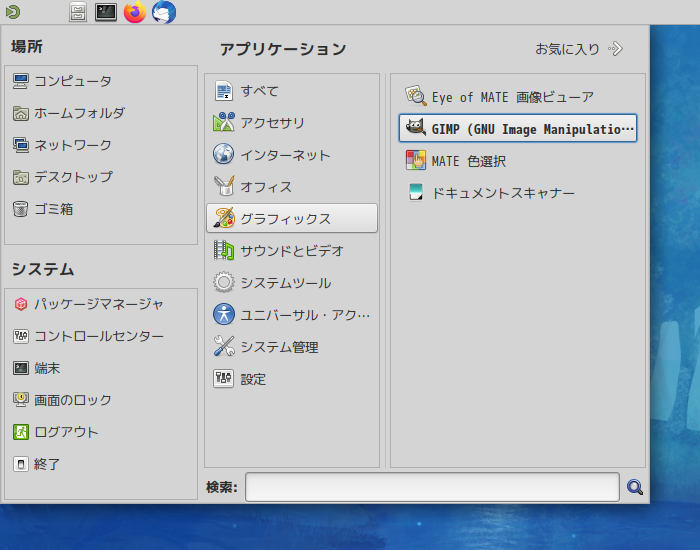Click the search magnifier button
Image resolution: width=700 pixels, height=550 pixels.
634,487
